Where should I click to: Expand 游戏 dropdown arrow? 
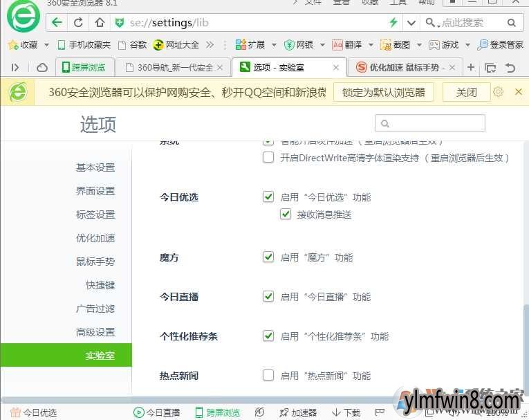[467, 45]
